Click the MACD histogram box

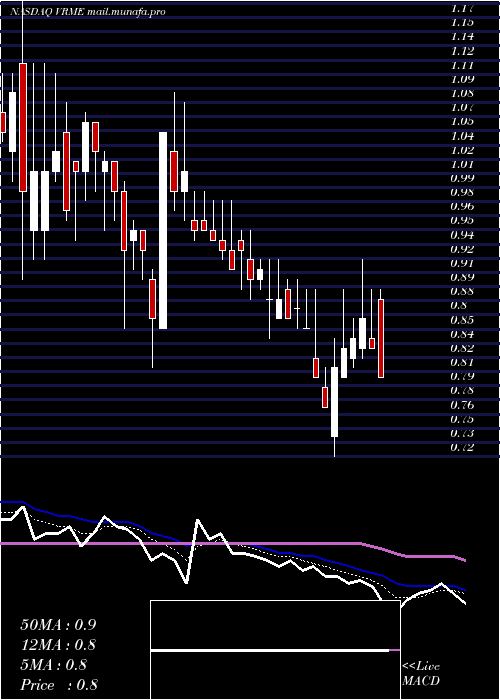[275, 650]
